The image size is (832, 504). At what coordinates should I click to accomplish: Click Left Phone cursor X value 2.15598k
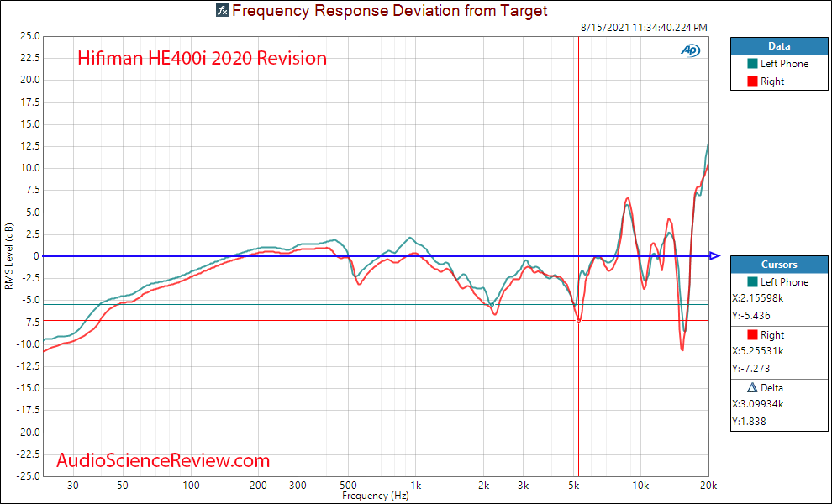click(x=758, y=298)
